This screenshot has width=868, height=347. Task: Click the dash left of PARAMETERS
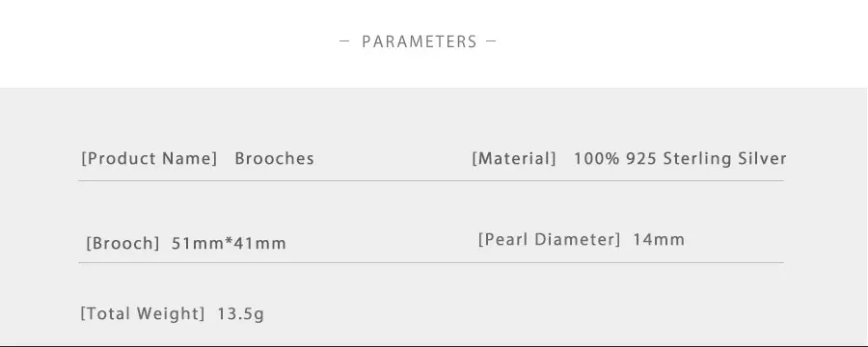coord(344,40)
